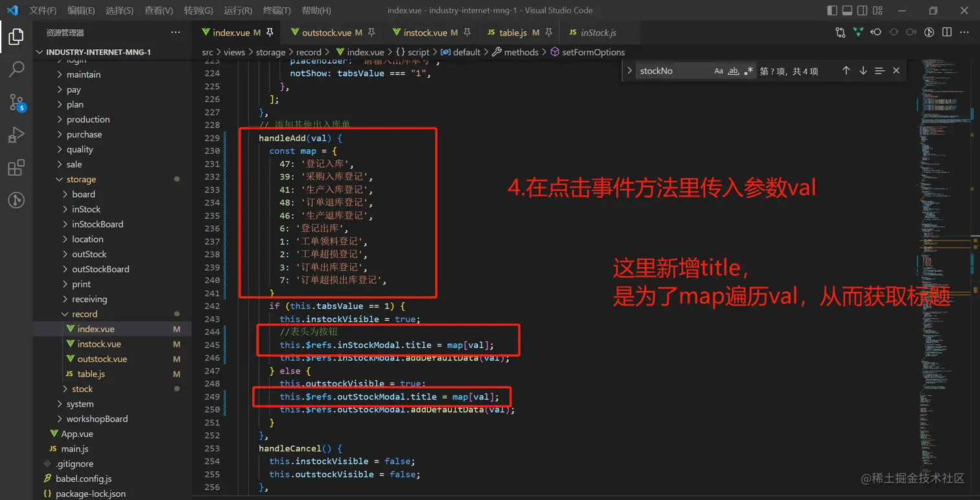Unpin the index.vue tab pin icon

tap(270, 32)
